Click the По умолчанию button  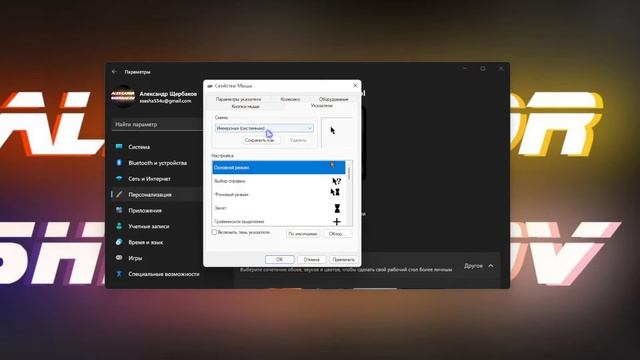pyautogui.click(x=303, y=233)
